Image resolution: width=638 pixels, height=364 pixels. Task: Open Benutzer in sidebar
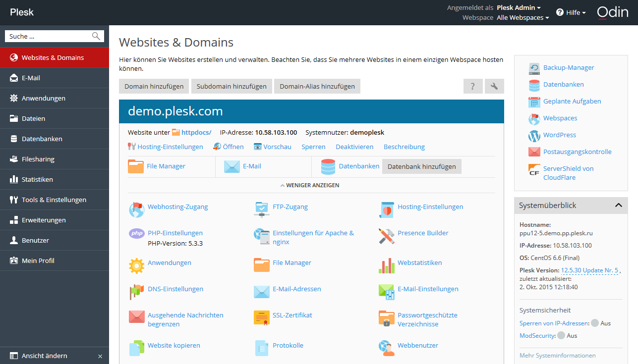point(55,240)
